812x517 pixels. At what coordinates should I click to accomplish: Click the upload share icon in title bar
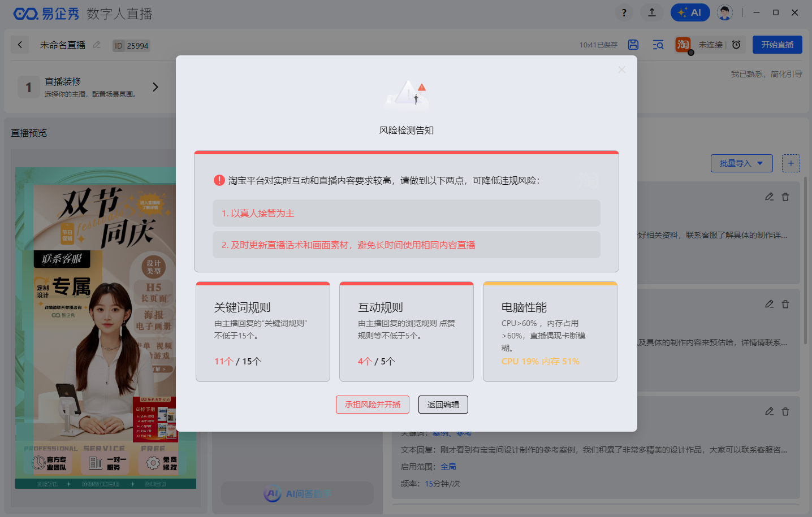pyautogui.click(x=652, y=12)
